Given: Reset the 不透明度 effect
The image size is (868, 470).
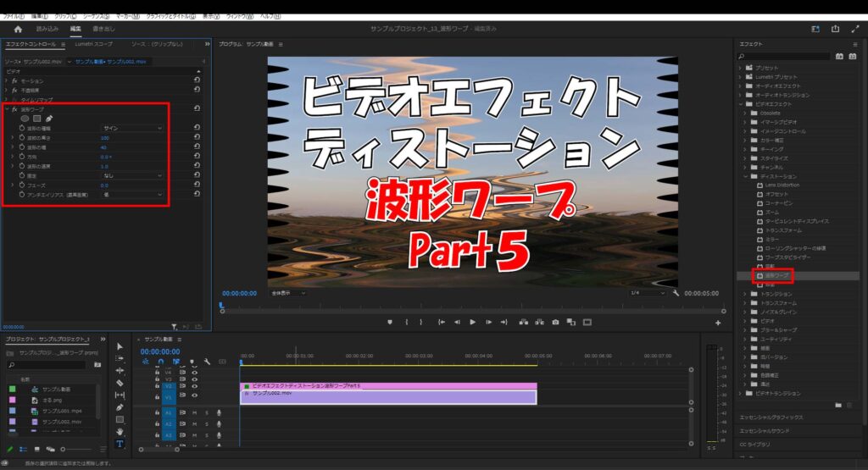Looking at the screenshot, I should (x=197, y=90).
